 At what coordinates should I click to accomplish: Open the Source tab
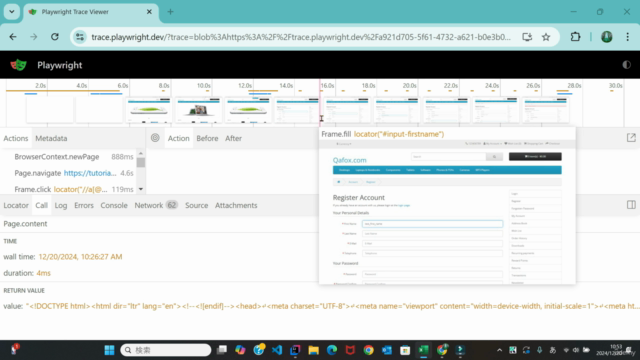click(x=196, y=205)
